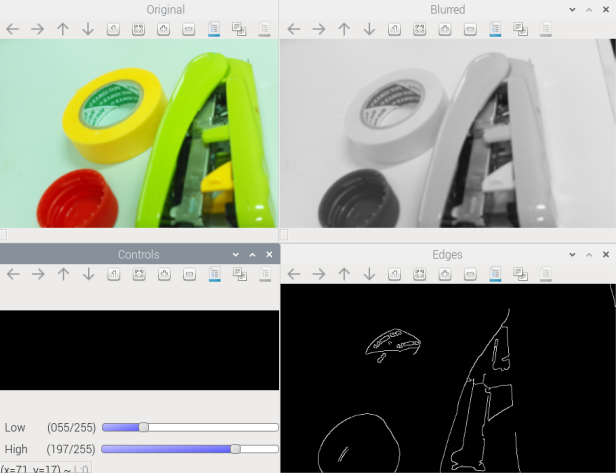Save the Edges image
Image resolution: width=616 pixels, height=473 pixels.
[x=495, y=274]
